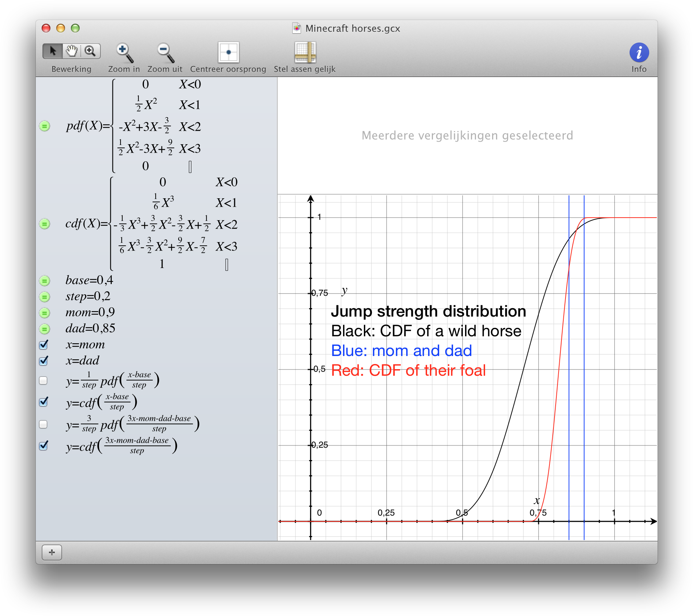The height and width of the screenshot is (616, 693).
Task: Click the Zoom in magnifier icon
Action: 124,53
